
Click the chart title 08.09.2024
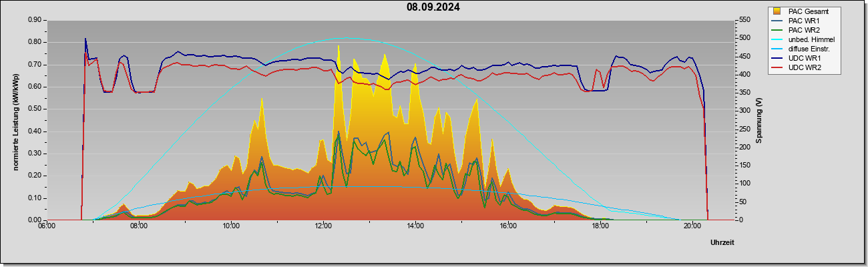point(433,7)
